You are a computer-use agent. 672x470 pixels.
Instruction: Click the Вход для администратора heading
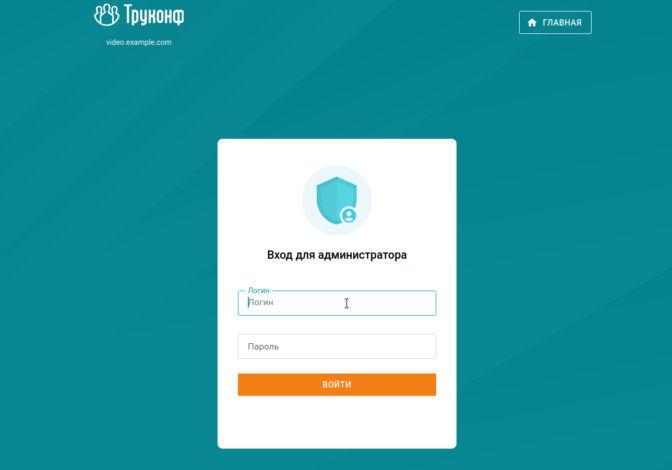(336, 255)
